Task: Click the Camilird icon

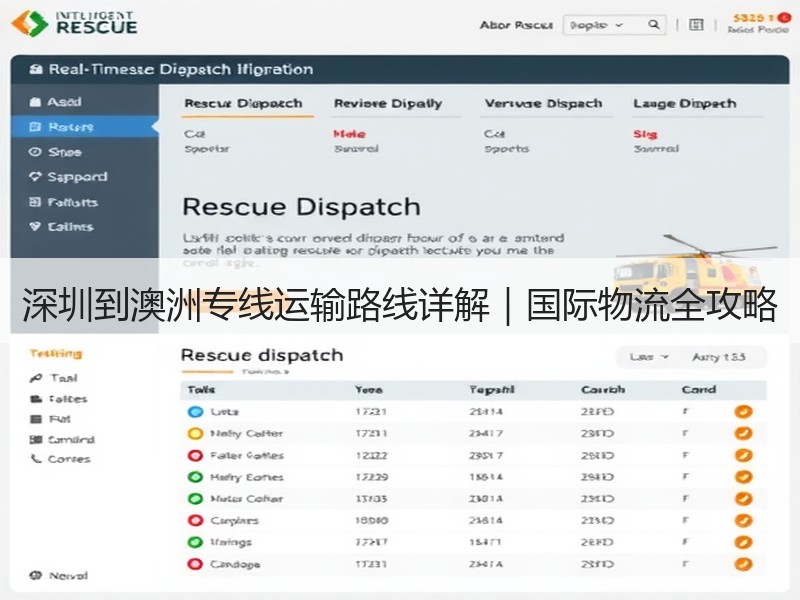Action: pyautogui.click(x=36, y=439)
